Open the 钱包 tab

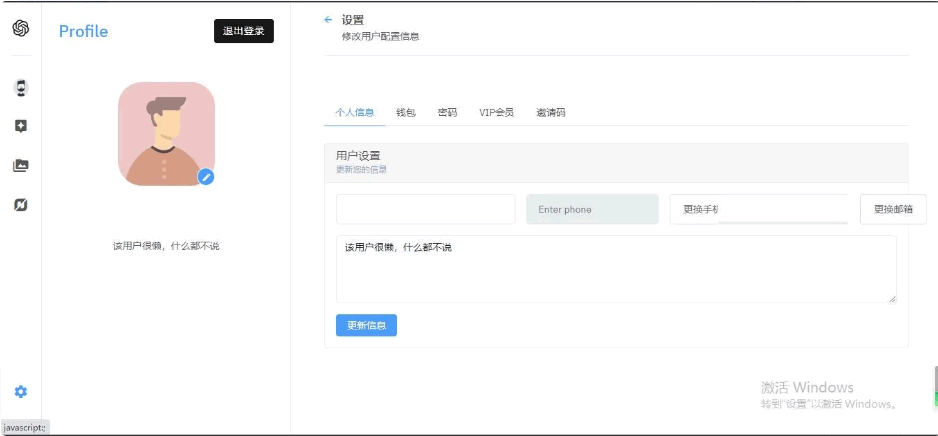pos(406,113)
